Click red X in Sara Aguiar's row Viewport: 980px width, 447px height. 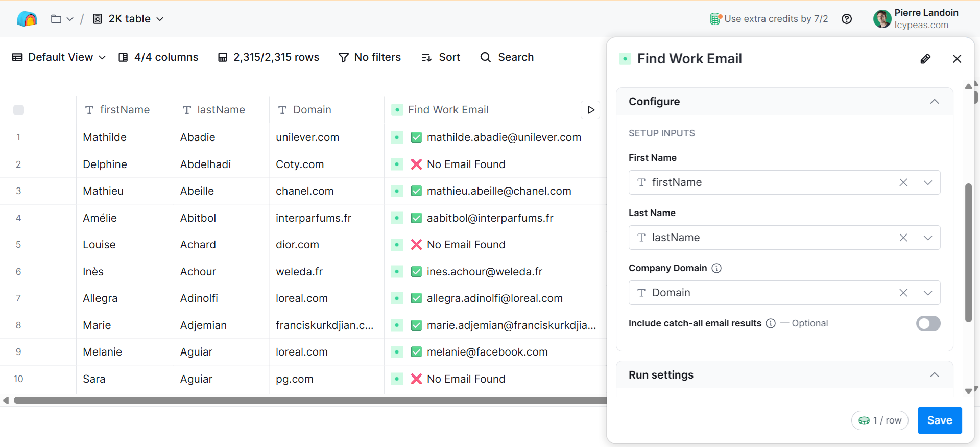[x=417, y=379]
